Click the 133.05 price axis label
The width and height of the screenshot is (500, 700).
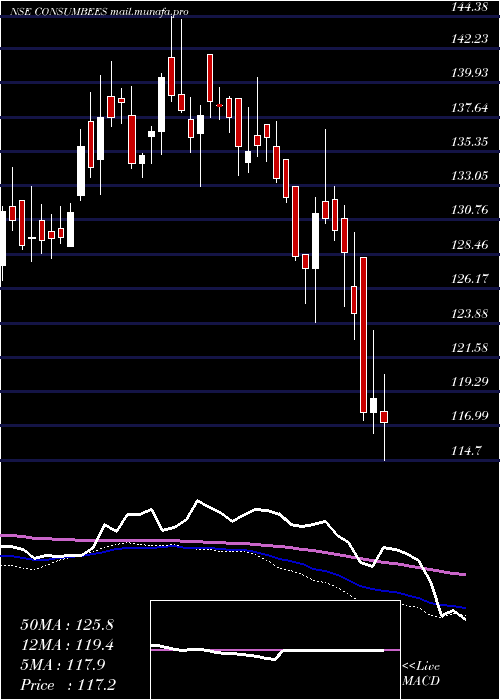coord(470,176)
